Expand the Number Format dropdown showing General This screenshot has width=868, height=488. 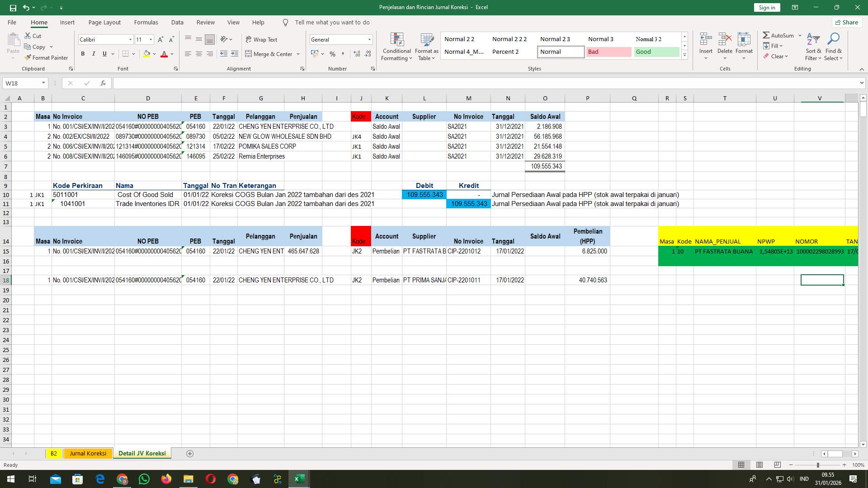[370, 39]
